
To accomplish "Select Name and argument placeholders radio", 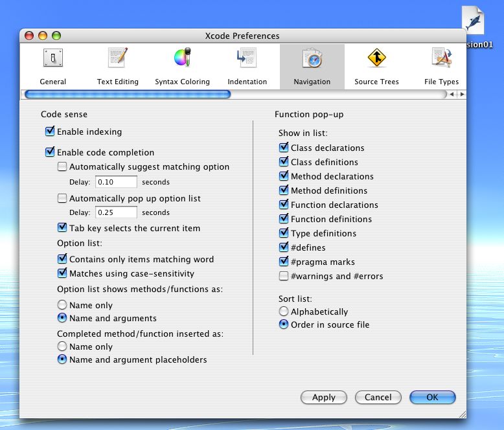I will tap(62, 359).
